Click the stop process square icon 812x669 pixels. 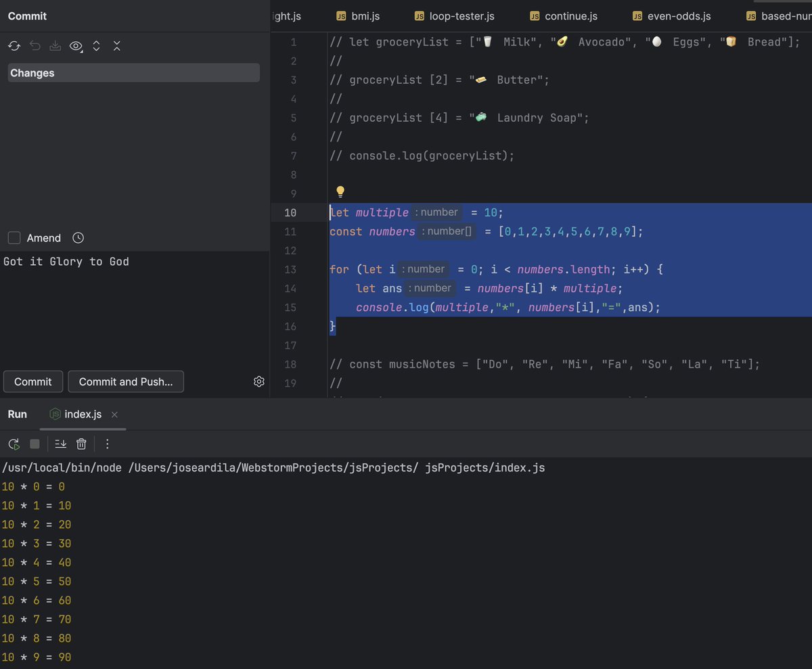pos(35,444)
